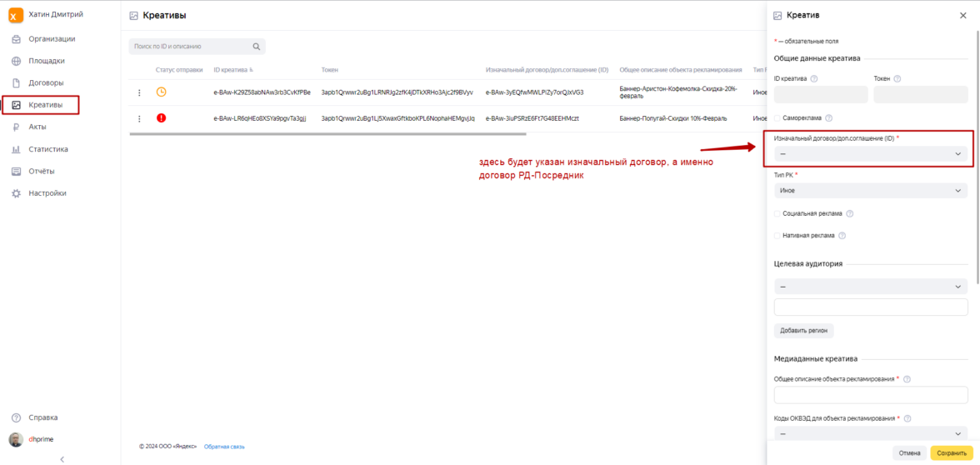The image size is (980, 465).
Task: Close the Креатив panel with X
Action: pos(962,16)
